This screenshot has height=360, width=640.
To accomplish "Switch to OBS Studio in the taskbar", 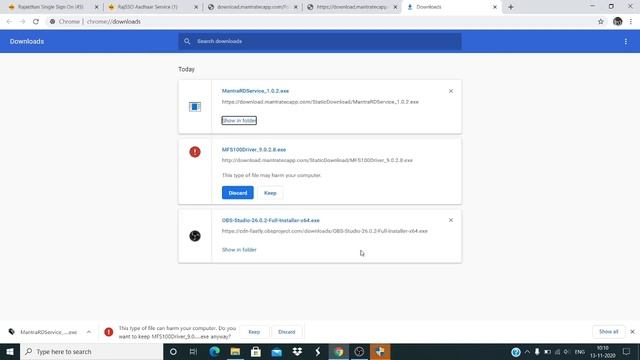I will [359, 351].
